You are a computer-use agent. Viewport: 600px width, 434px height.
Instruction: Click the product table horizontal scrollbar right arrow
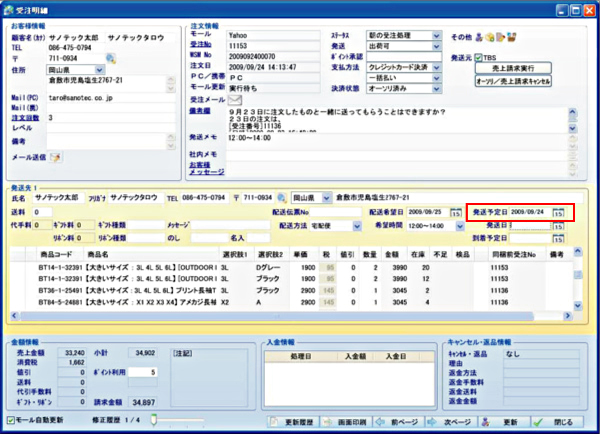568,316
